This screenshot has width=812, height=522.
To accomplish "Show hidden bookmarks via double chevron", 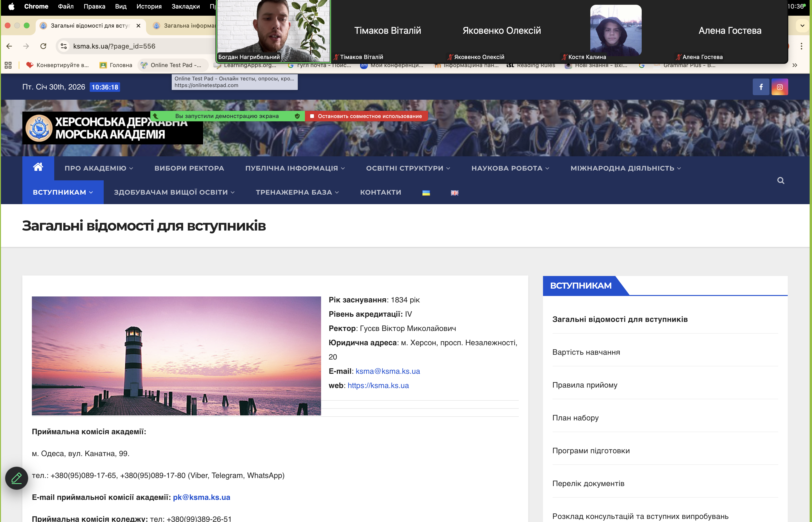I will click(x=794, y=65).
